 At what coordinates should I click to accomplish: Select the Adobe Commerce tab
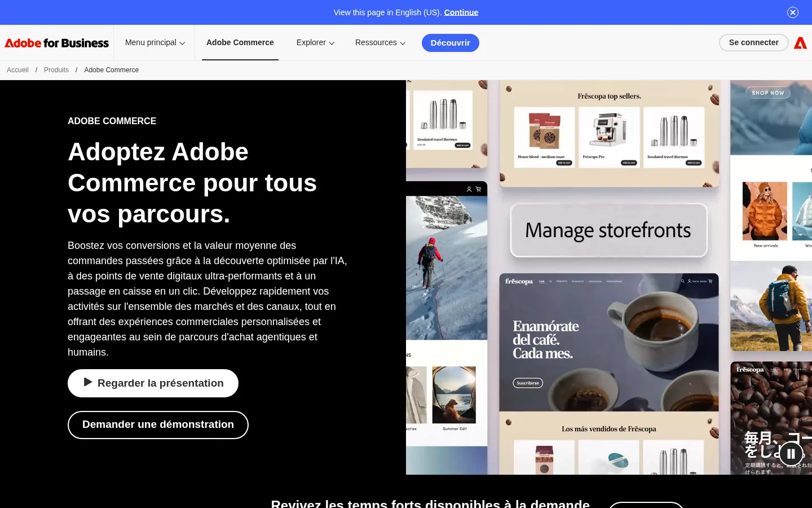coord(240,43)
